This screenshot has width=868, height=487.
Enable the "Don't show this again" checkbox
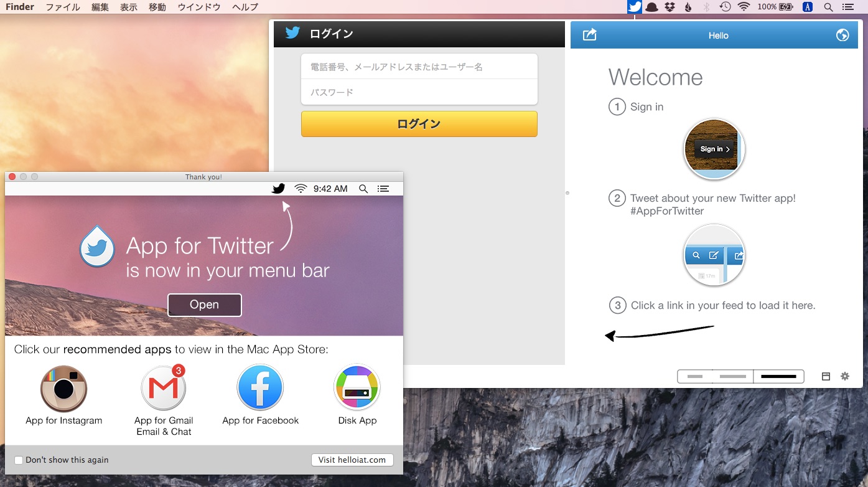pos(19,460)
